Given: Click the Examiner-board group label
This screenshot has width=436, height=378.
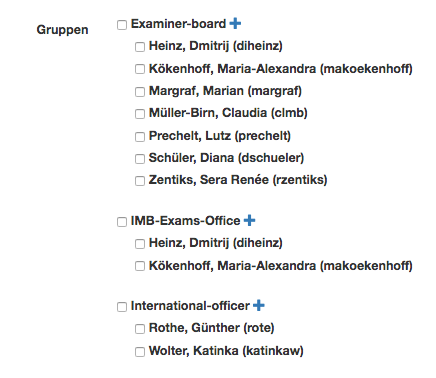Looking at the screenshot, I should 178,24.
